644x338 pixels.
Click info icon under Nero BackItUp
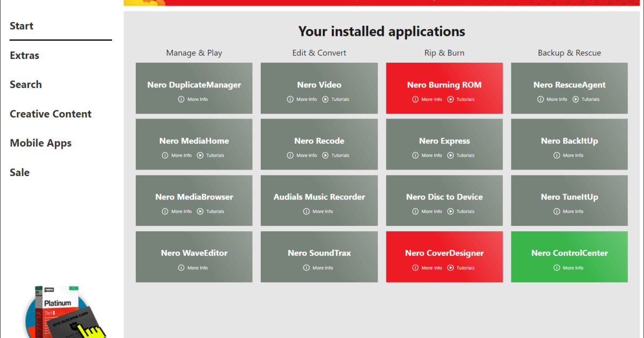coord(557,156)
